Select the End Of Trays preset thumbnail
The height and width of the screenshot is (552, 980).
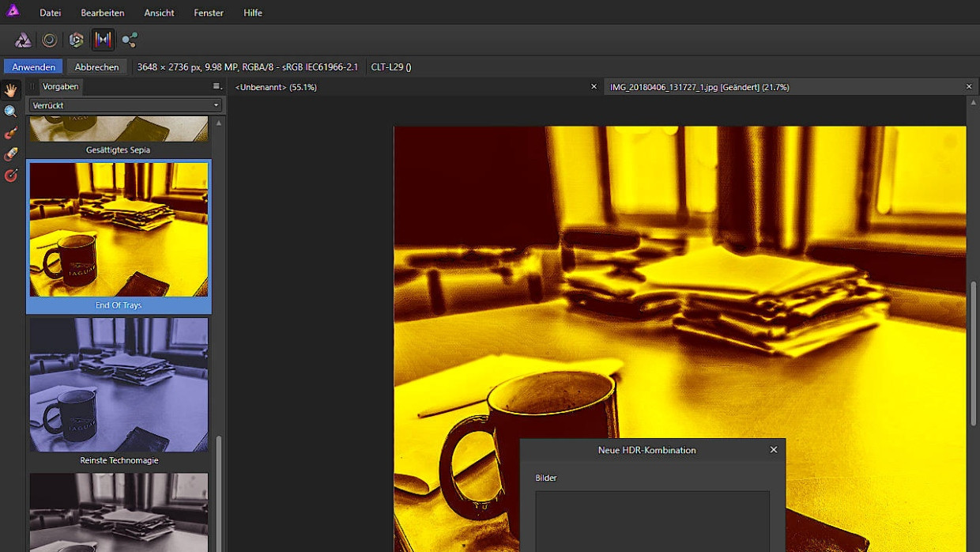pyautogui.click(x=119, y=229)
